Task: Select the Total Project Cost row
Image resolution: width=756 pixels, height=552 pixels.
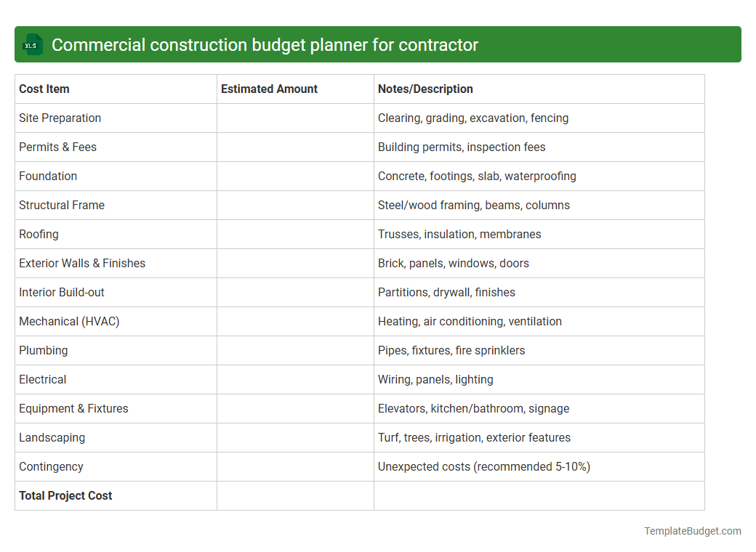Action: tap(65, 495)
